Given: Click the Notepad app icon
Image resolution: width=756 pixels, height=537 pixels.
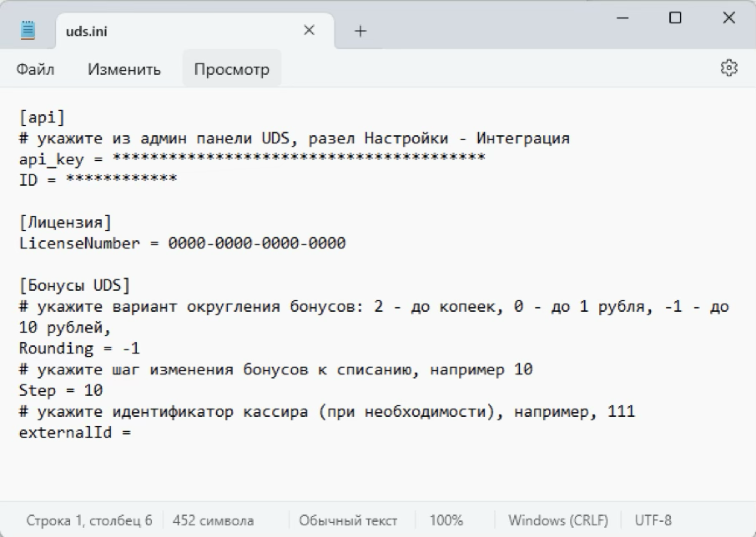Looking at the screenshot, I should coord(28,30).
